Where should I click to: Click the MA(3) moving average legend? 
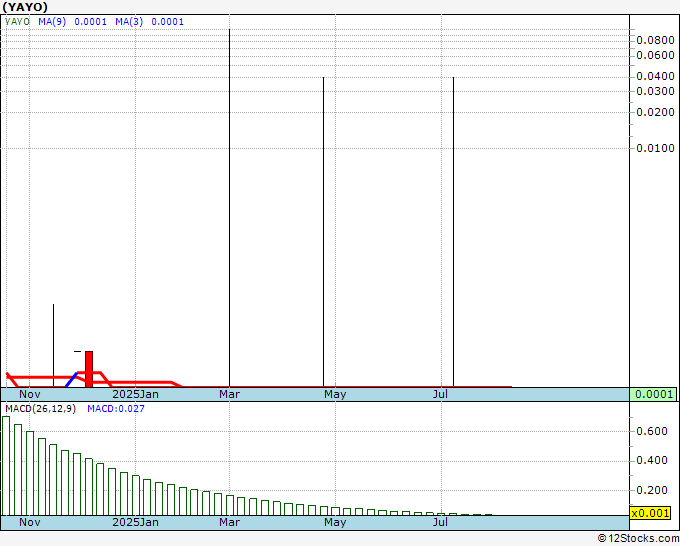[148, 21]
